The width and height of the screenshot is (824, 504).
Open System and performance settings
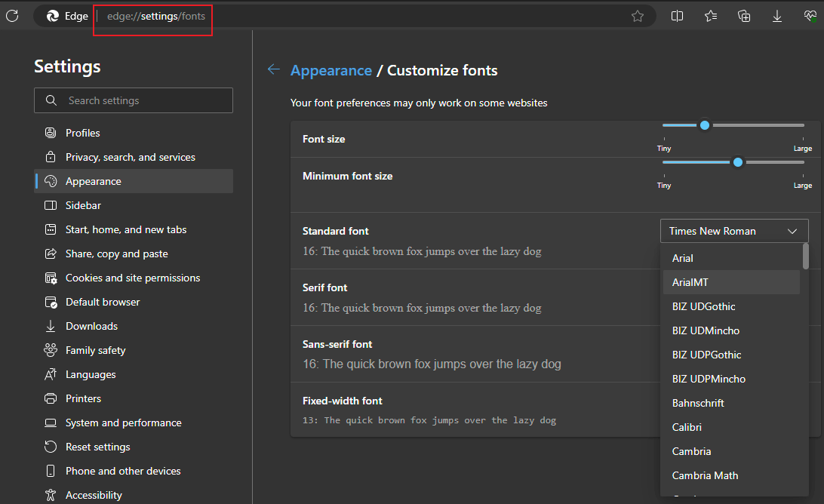click(x=134, y=423)
